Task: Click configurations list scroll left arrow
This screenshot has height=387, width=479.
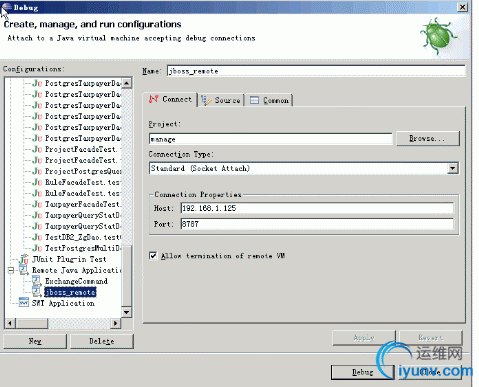Action: (x=10, y=323)
